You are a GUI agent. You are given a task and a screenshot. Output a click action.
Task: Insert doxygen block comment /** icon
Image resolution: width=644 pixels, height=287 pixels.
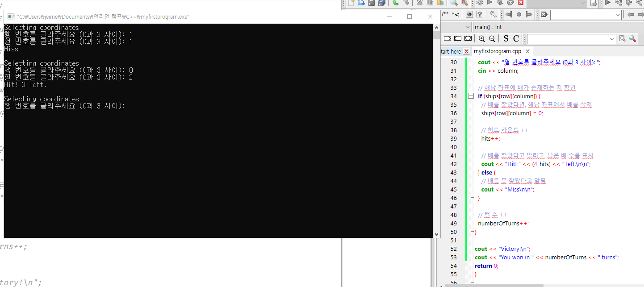pos(445,14)
